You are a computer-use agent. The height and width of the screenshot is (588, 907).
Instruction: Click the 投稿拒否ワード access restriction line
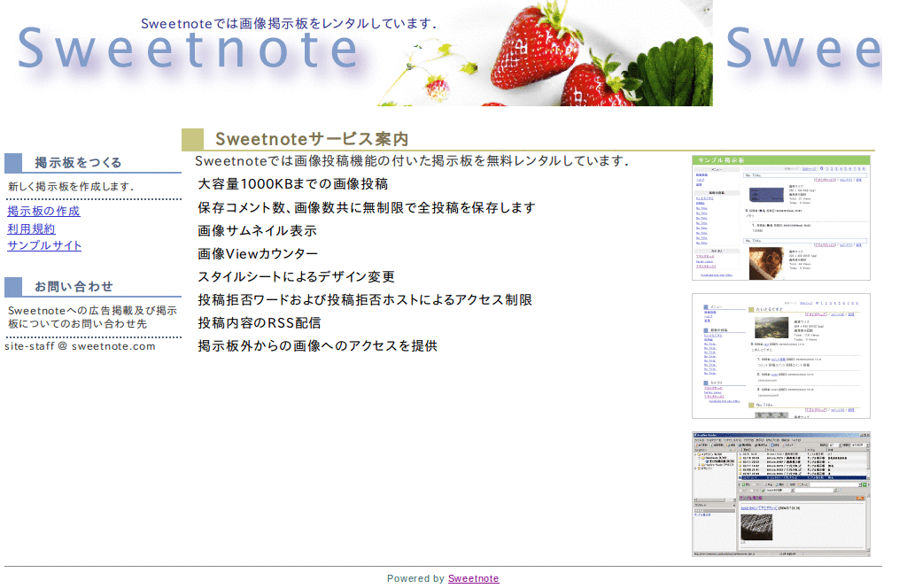point(364,299)
